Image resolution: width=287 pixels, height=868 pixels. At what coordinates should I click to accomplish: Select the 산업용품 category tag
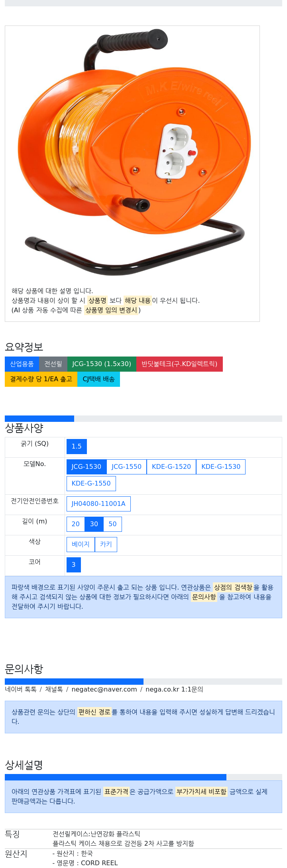[x=22, y=364]
